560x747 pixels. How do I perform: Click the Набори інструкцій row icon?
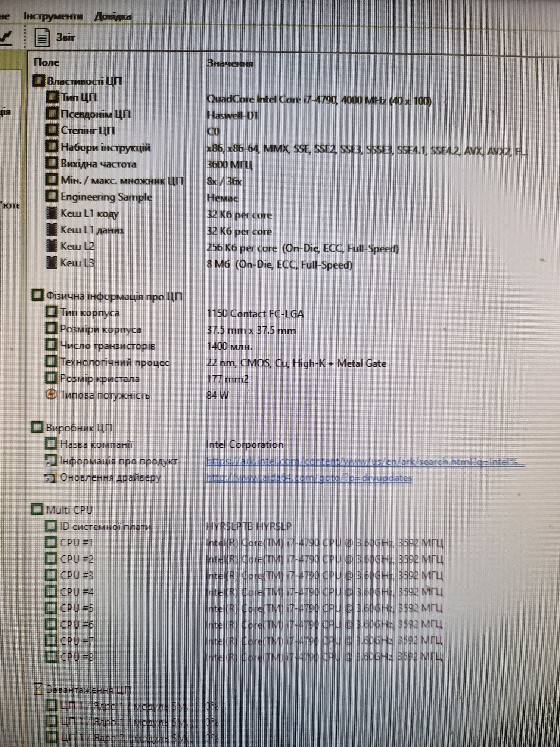coord(52,147)
